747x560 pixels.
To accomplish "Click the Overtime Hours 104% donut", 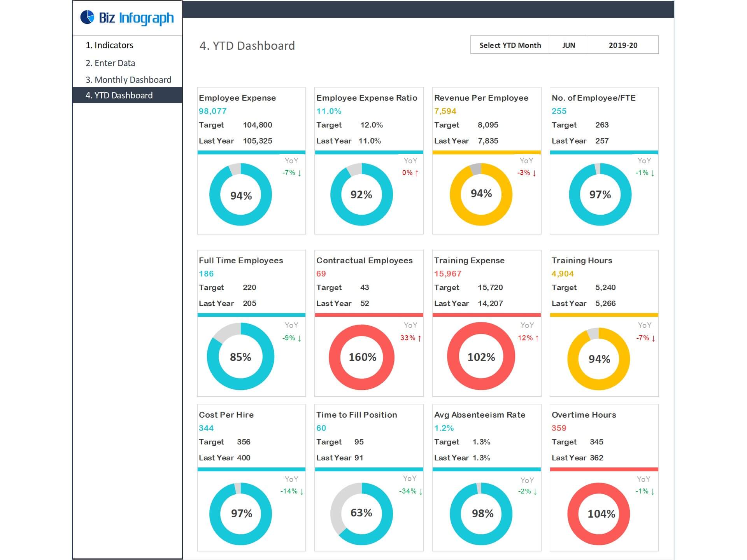I will point(598,514).
